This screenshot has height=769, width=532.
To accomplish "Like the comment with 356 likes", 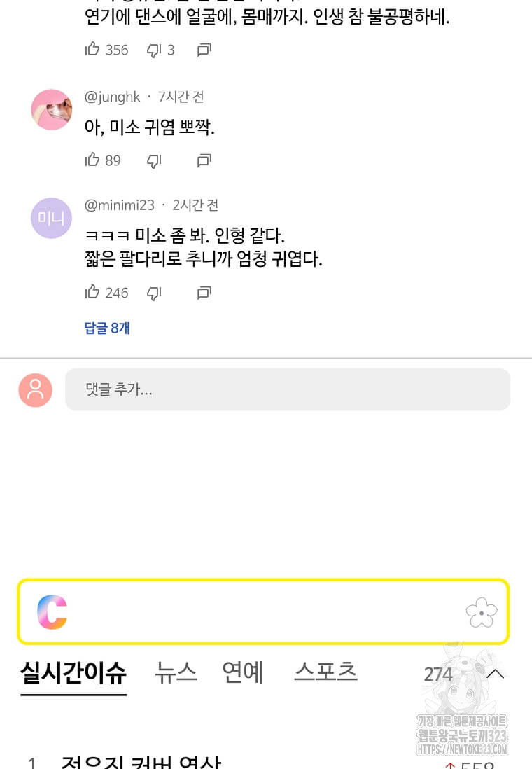I will 92,50.
